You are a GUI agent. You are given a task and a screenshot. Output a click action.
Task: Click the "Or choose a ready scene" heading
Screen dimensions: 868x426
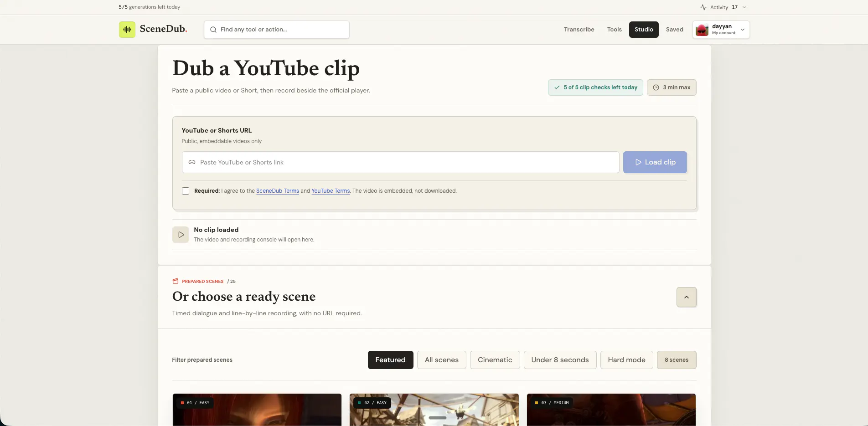244,297
